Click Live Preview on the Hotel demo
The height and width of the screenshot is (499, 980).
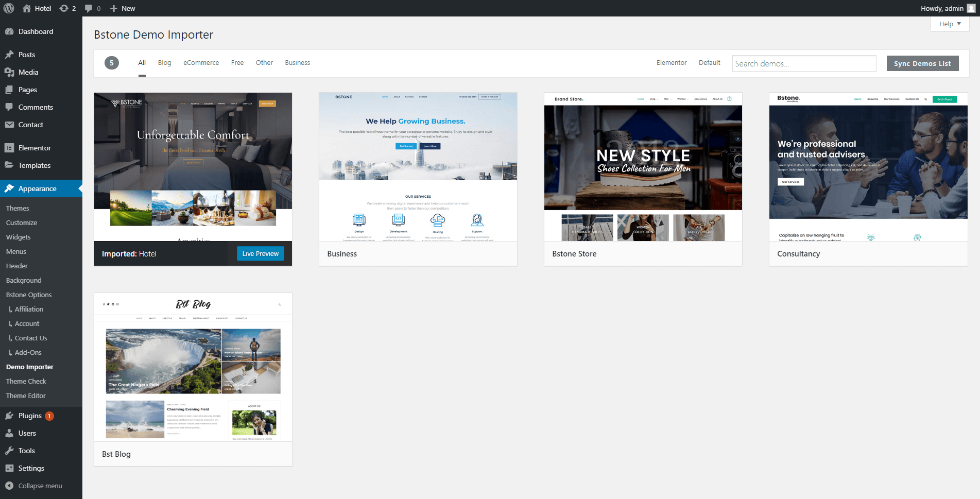pos(260,253)
